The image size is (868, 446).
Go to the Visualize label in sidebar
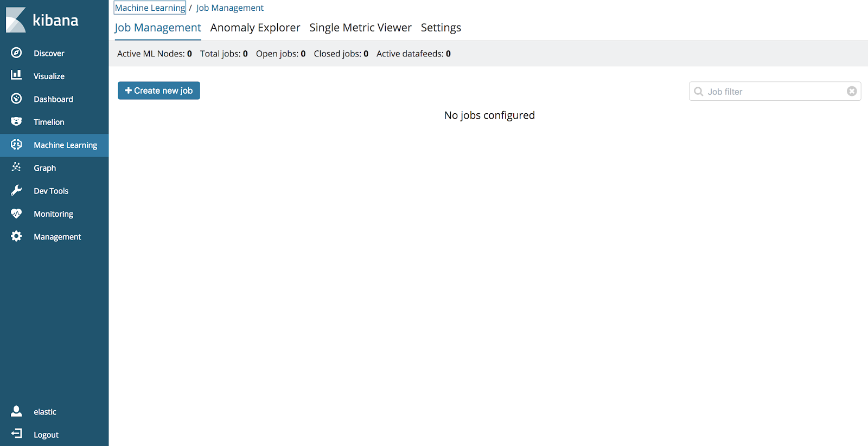(x=49, y=76)
